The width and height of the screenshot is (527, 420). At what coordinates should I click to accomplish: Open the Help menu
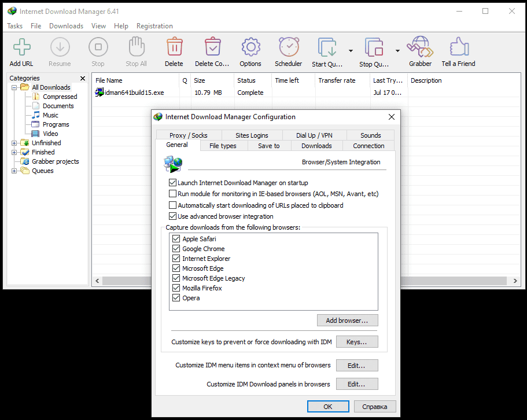[121, 26]
